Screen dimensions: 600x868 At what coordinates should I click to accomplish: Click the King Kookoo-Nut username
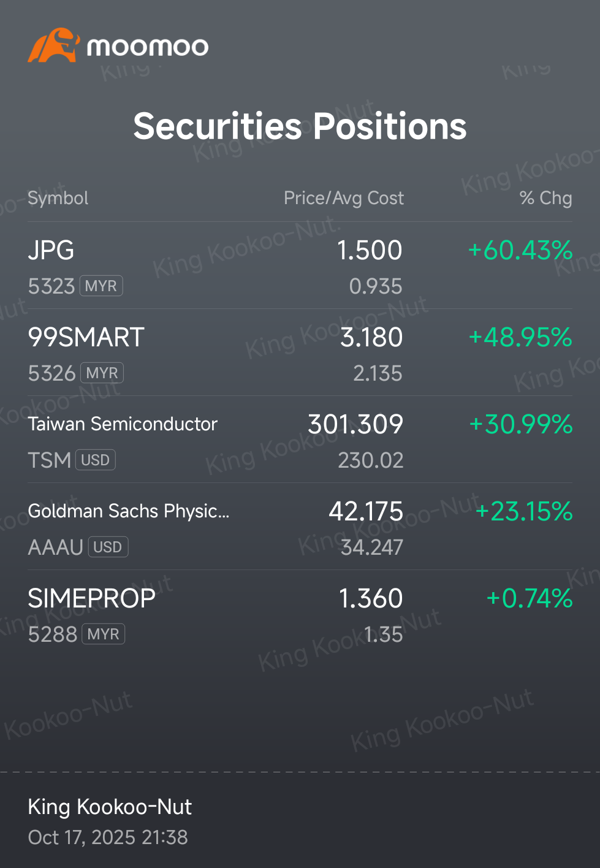[110, 807]
